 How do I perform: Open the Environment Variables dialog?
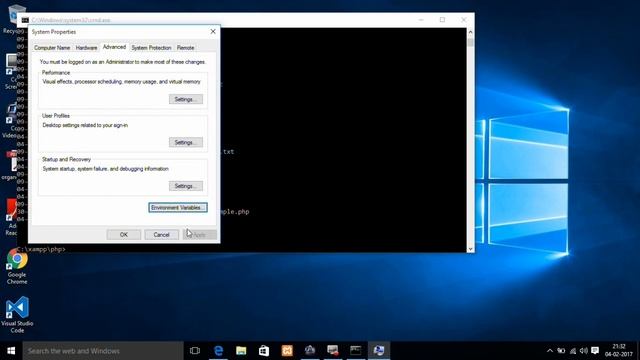(178, 207)
